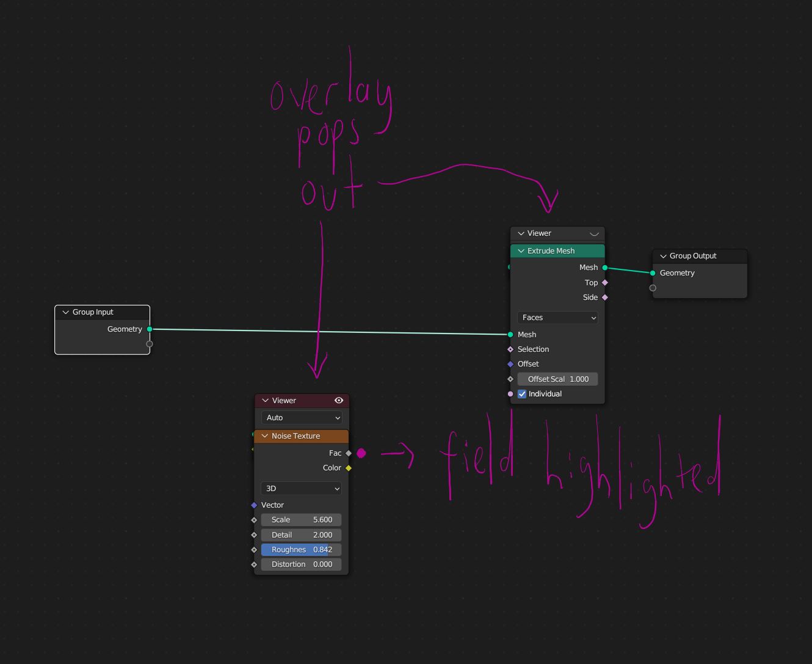Select the Group Input node title
Viewport: 812px width, 664px height.
click(x=93, y=312)
